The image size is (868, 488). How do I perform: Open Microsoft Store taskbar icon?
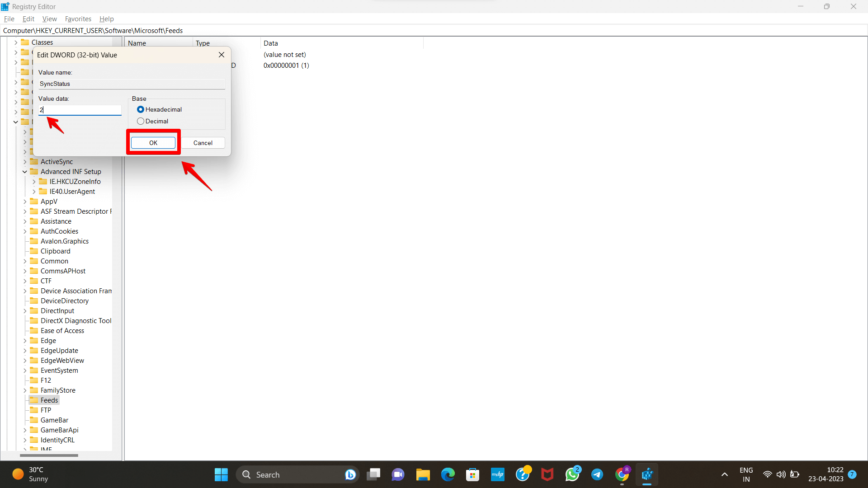pyautogui.click(x=472, y=474)
